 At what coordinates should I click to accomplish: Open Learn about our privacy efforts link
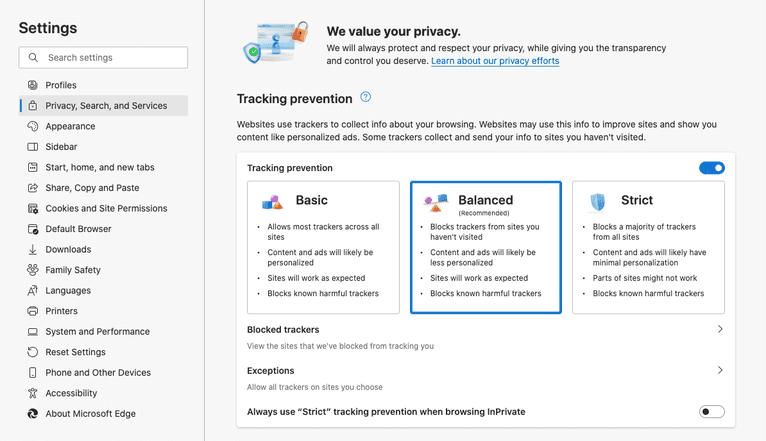495,61
